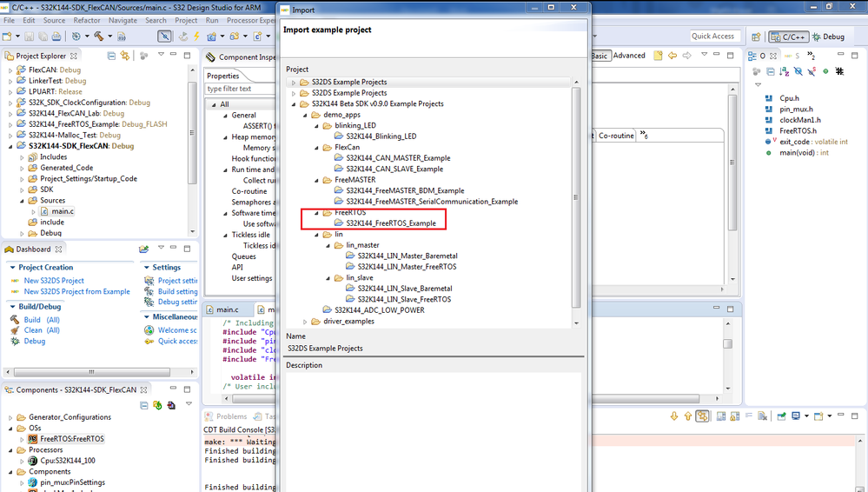Click Sort alphabetically icon in Outline view
Image resolution: width=868 pixels, height=492 pixels.
[784, 71]
